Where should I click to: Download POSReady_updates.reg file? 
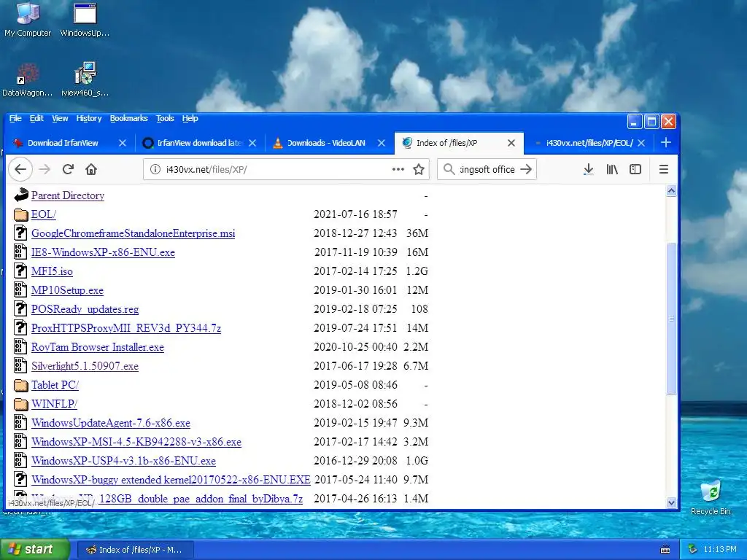pyautogui.click(x=85, y=309)
